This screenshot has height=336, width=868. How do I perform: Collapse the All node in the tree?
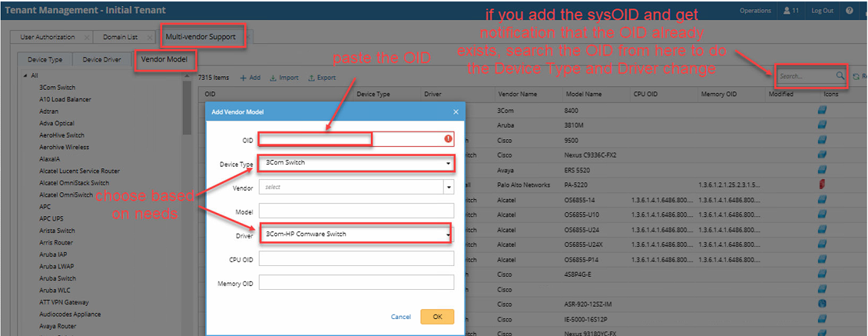25,76
